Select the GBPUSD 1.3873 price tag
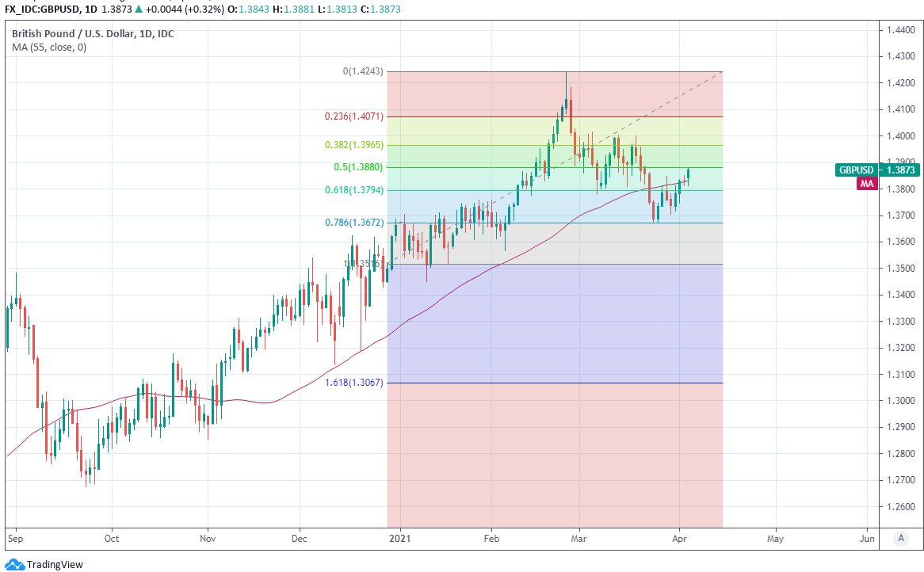 (878, 170)
